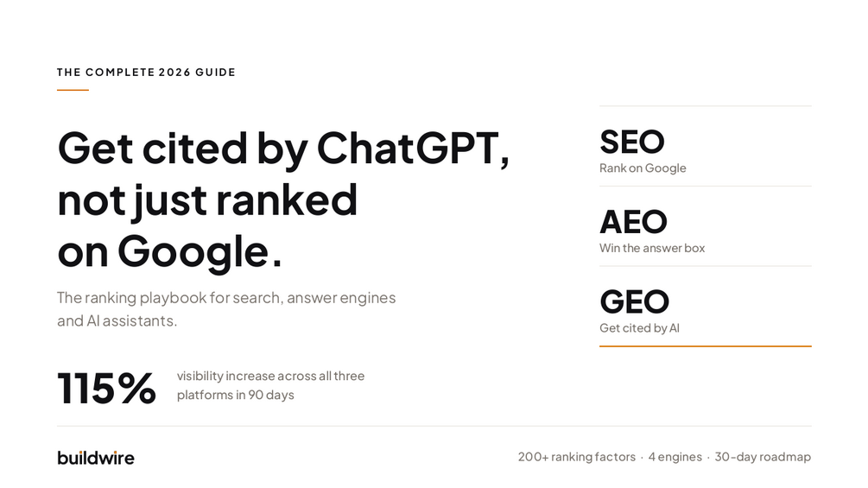Viewport: 868px width, 488px height.
Task: Select the AEO heading
Action: pyautogui.click(x=633, y=222)
